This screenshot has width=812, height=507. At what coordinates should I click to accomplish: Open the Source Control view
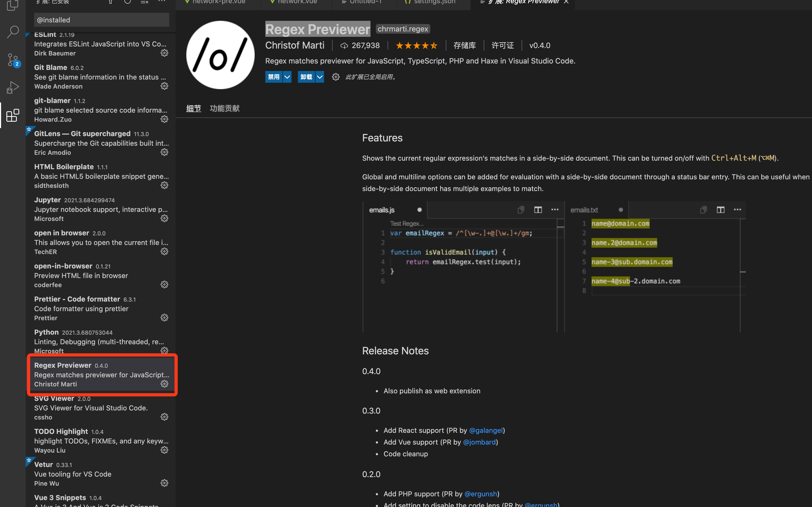(x=13, y=60)
